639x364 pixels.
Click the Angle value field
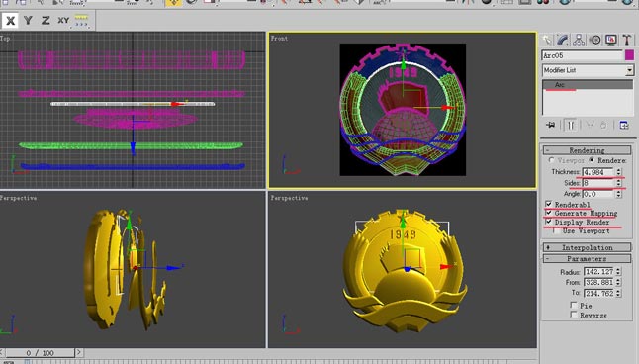598,194
